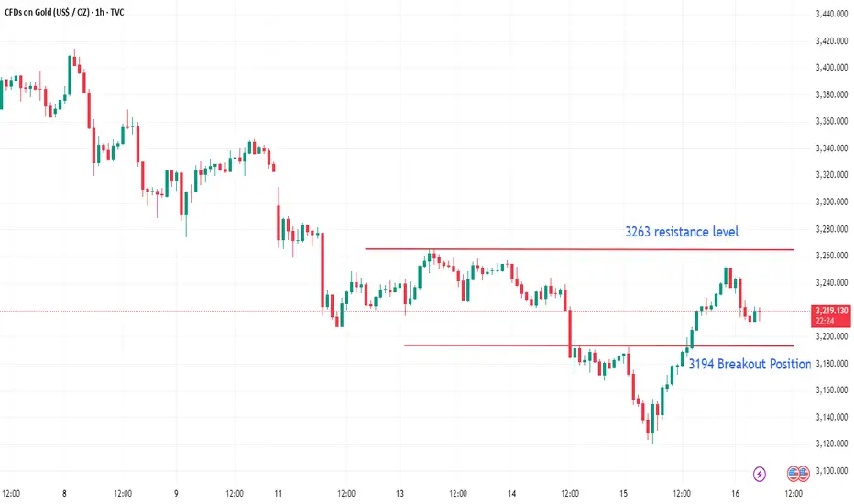This screenshot has height=504, width=854.
Task: Open the left US flag economic event
Action: pyautogui.click(x=794, y=474)
